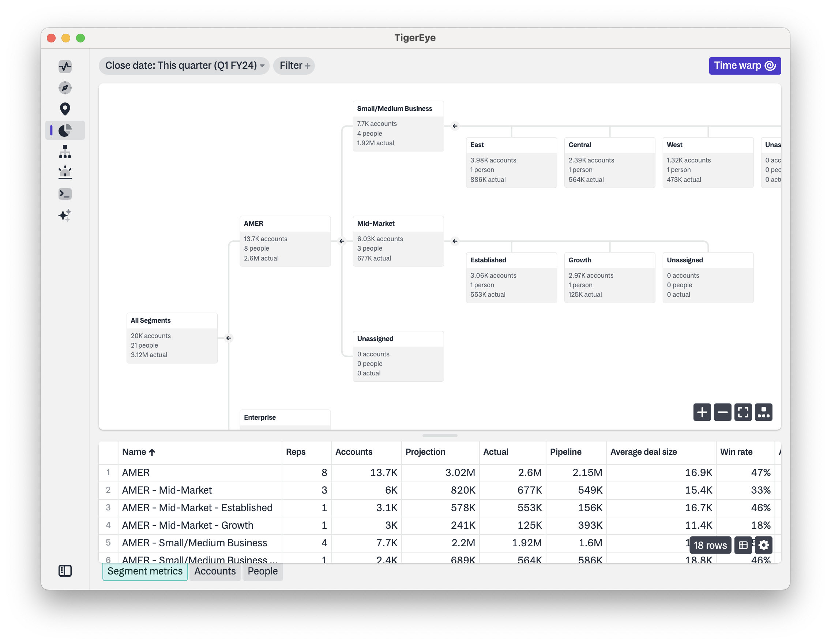Open the activity pulse sidebar icon
This screenshot has width=831, height=644.
point(65,67)
